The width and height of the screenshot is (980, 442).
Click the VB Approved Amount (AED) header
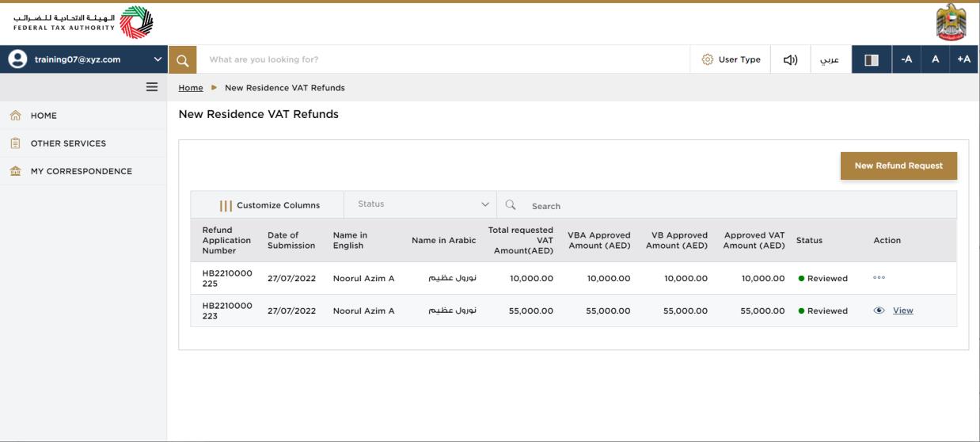(677, 240)
